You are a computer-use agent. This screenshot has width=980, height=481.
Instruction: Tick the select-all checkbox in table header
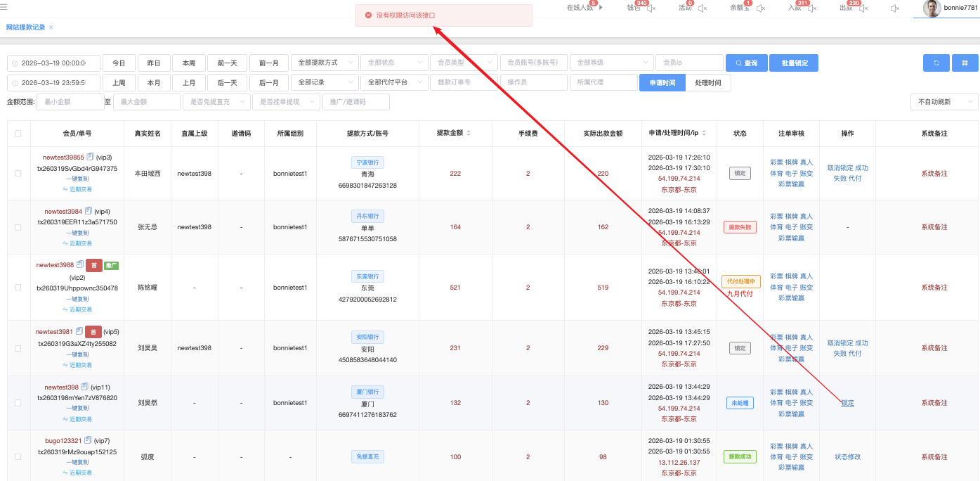pos(18,133)
